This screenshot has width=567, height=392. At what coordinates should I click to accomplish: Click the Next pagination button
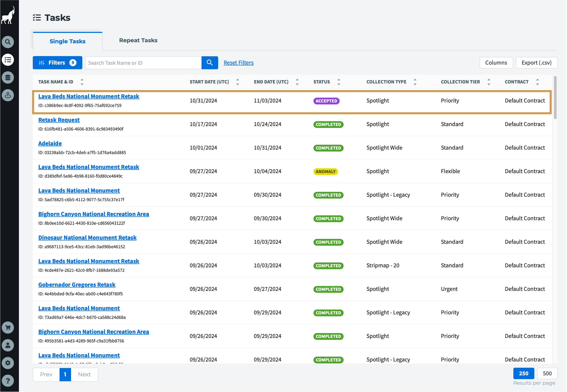point(85,375)
